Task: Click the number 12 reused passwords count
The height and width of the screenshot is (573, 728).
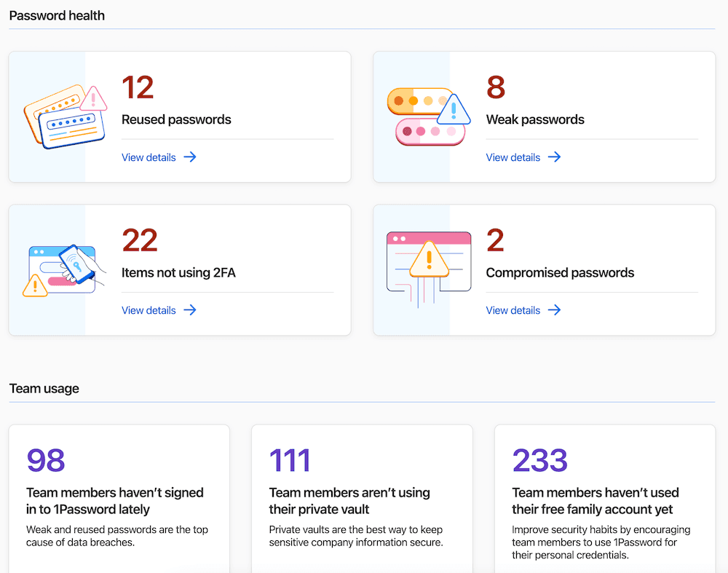Action: [x=138, y=87]
